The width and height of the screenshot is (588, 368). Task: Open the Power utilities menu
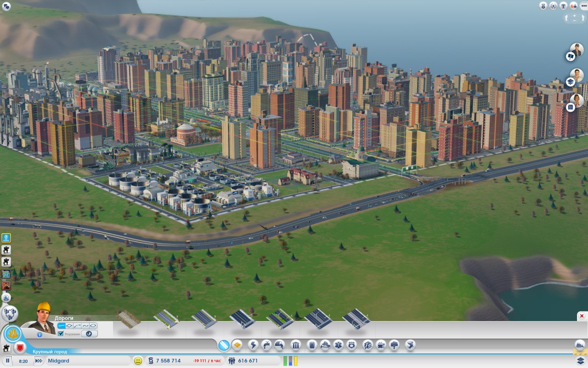[253, 345]
